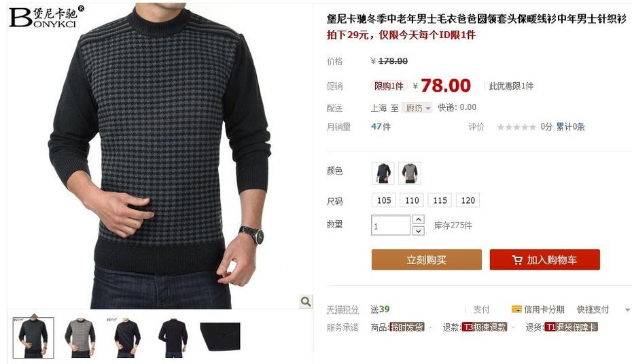This screenshot has width=632, height=364.
Task: Click the magnifier zoom icon on product image
Action: coord(306,302)
